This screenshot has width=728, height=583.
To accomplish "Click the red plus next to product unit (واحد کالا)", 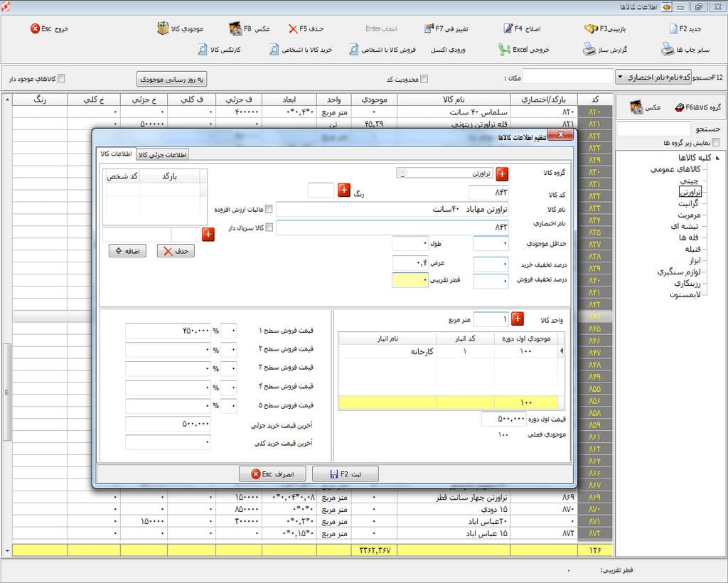I will point(518,319).
